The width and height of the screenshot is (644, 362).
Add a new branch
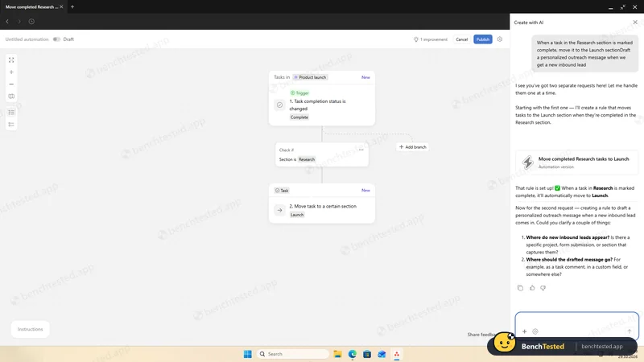[x=412, y=147]
